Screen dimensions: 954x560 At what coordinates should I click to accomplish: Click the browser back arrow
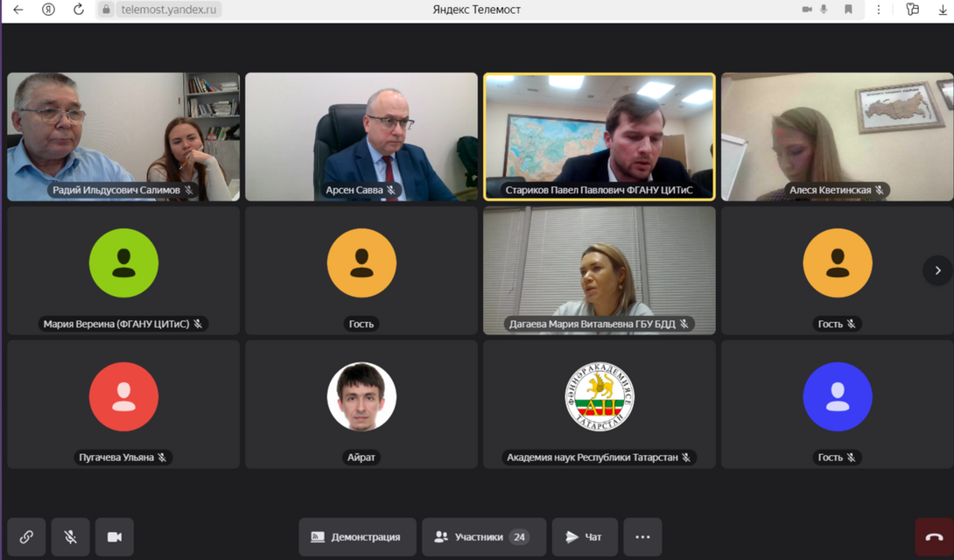pyautogui.click(x=18, y=10)
